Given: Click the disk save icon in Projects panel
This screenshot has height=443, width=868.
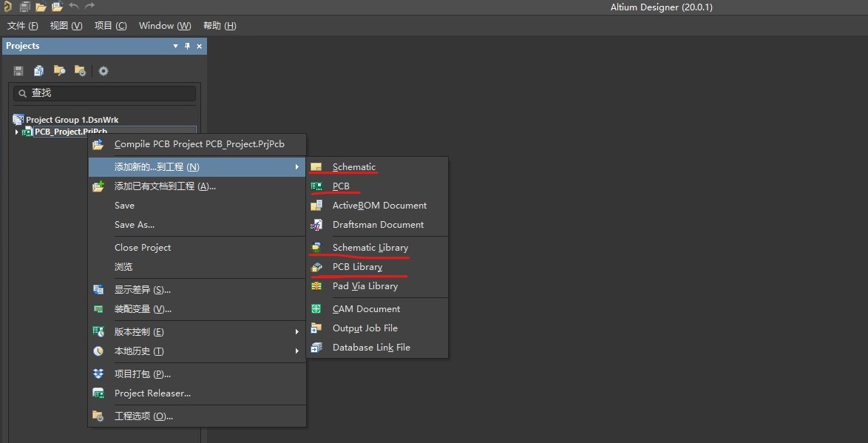Looking at the screenshot, I should (18, 71).
